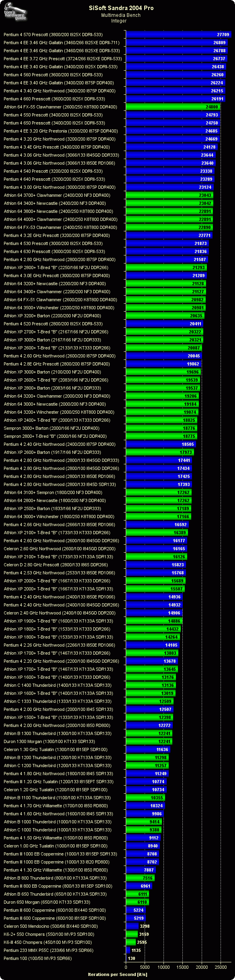Click the Athlon 64 3100+ Sempron label

point(53,492)
